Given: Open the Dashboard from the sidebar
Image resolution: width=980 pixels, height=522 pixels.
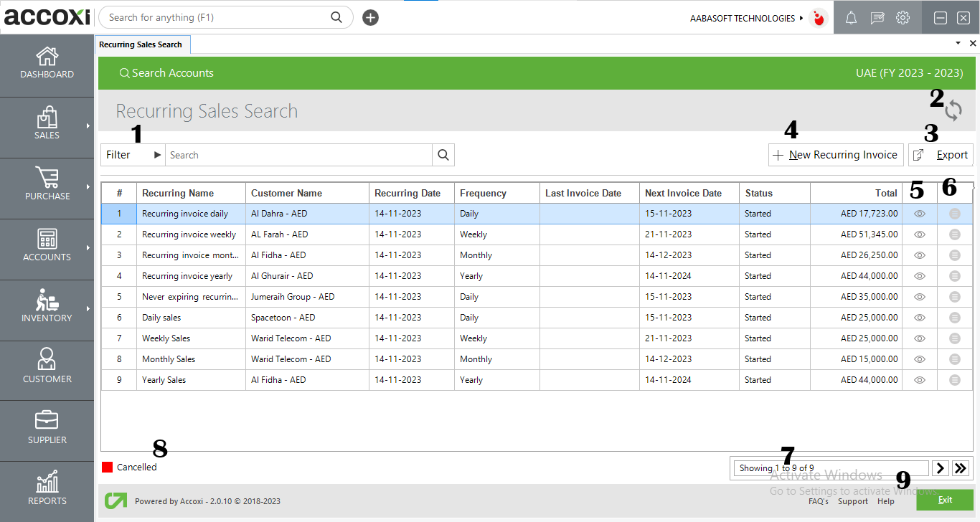Looking at the screenshot, I should [47, 63].
